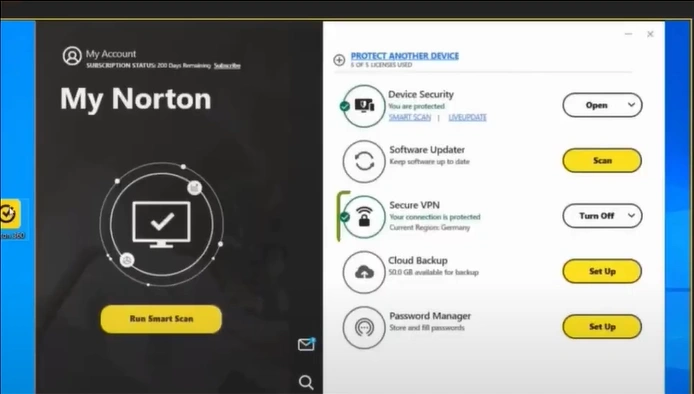This screenshot has height=394, width=694.
Task: Click the Smart Scan link under Device Security
Action: [410, 117]
